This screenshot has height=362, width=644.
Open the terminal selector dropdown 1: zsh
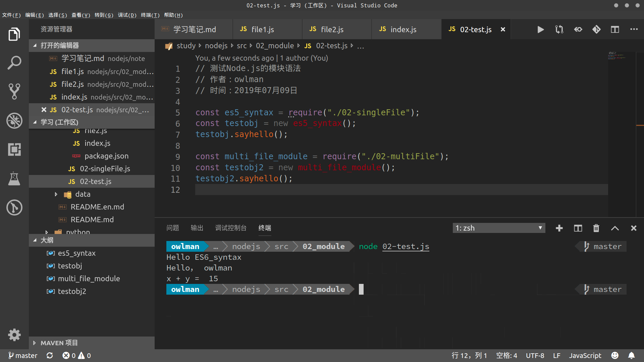[499, 228]
